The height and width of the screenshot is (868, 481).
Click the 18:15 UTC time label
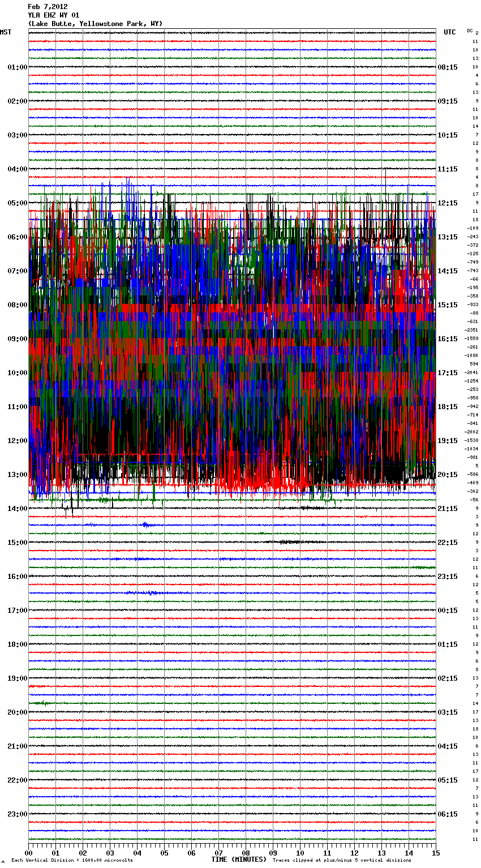click(448, 407)
